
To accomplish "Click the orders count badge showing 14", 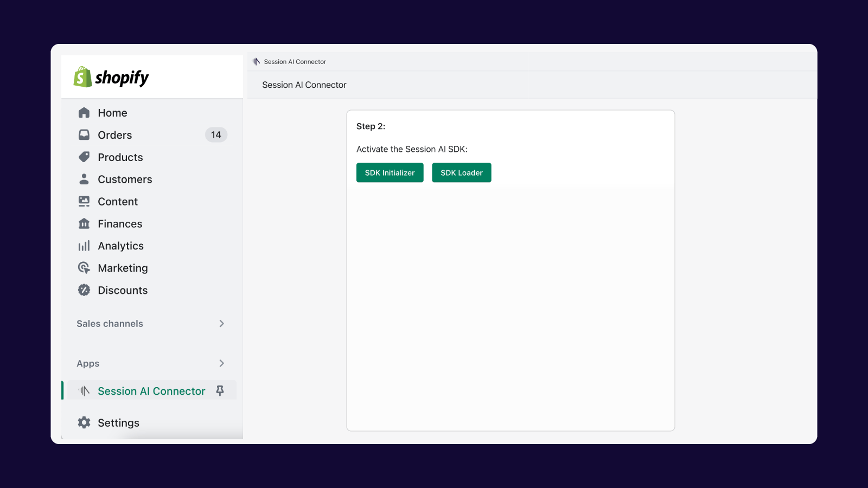I will click(x=216, y=134).
